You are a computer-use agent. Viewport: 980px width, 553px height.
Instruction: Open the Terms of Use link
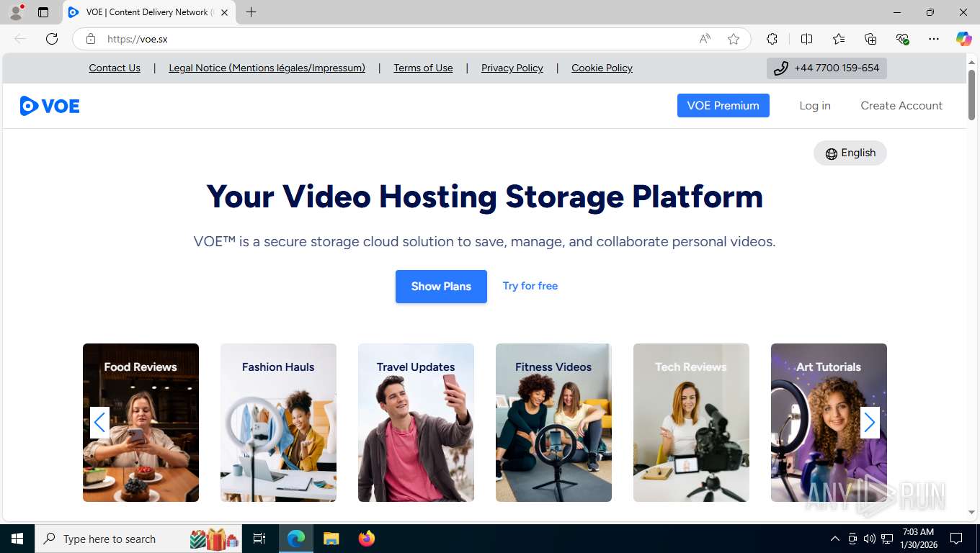423,68
